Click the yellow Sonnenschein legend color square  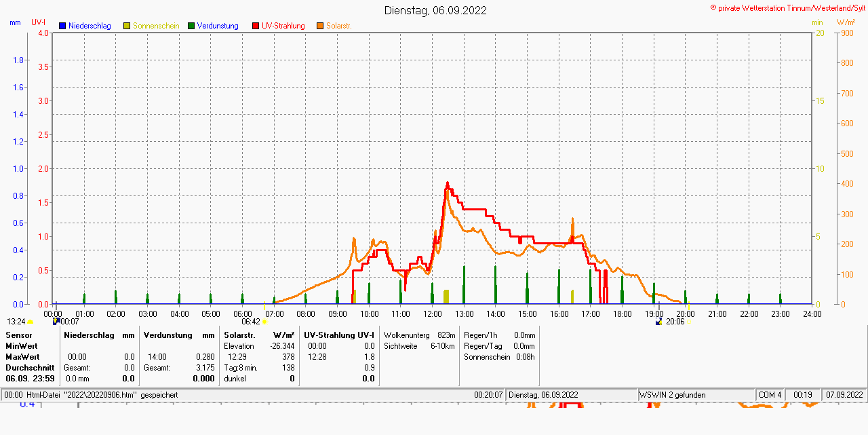[x=127, y=26]
